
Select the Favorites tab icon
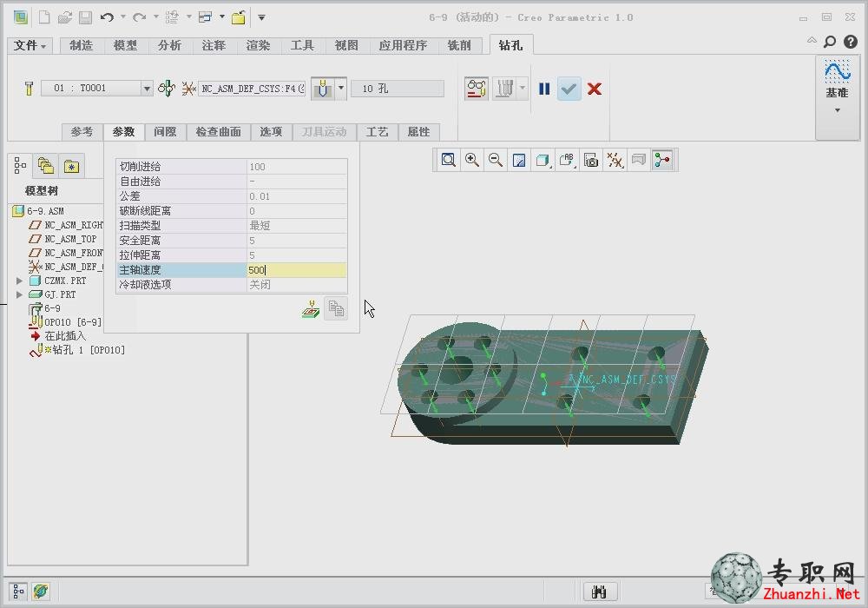(71, 166)
